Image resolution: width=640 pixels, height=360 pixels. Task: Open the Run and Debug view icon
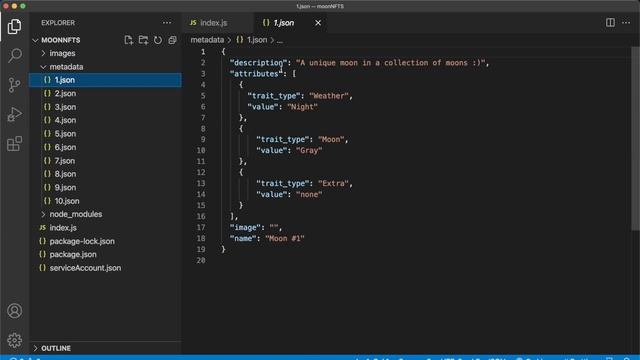pyautogui.click(x=14, y=114)
